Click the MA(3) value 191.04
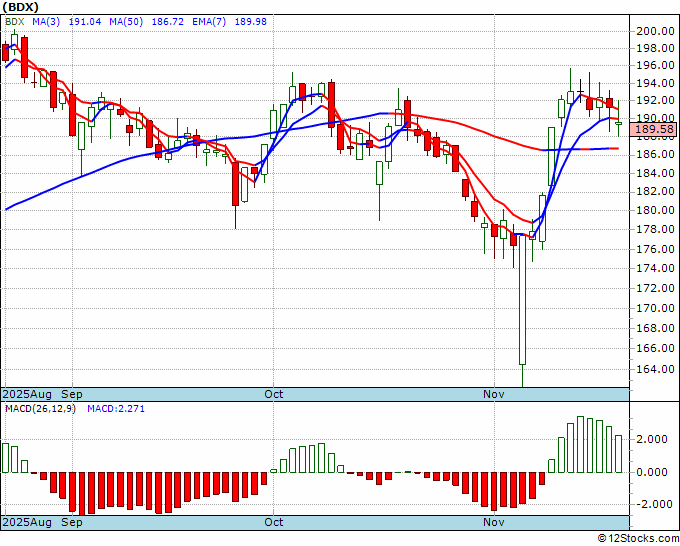The image size is (680, 546). [x=85, y=22]
